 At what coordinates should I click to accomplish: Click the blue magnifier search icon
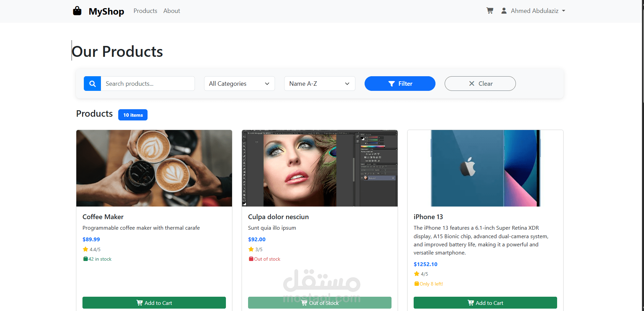[x=92, y=84]
